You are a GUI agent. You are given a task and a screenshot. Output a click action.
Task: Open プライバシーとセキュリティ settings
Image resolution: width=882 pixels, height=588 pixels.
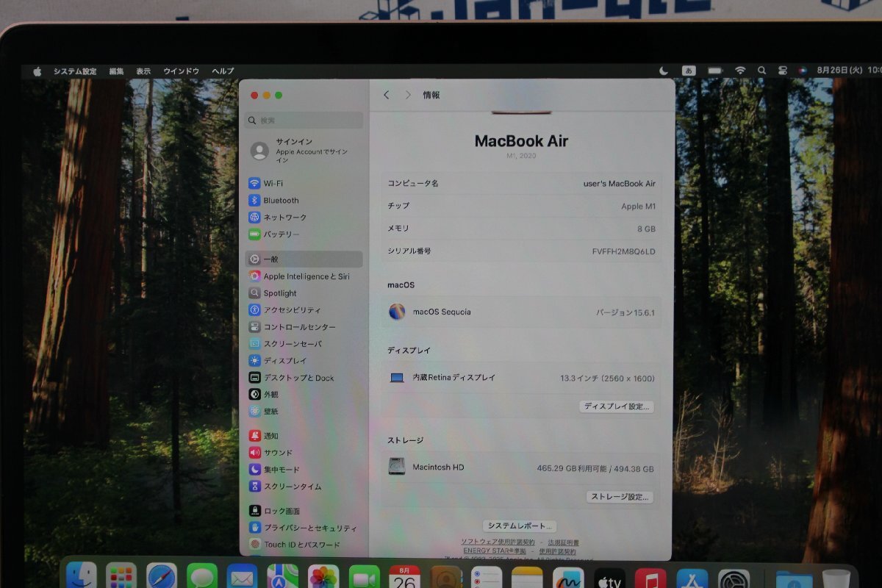pos(304,528)
